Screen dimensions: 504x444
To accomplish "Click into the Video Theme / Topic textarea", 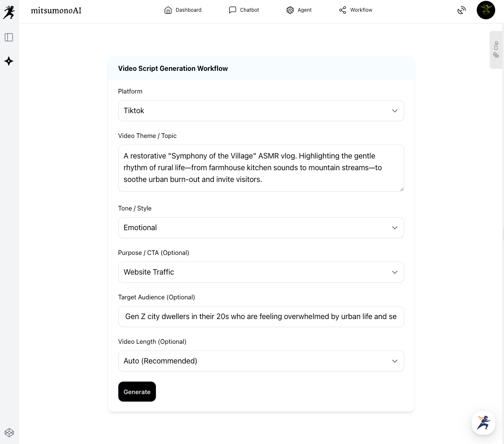I will point(261,168).
